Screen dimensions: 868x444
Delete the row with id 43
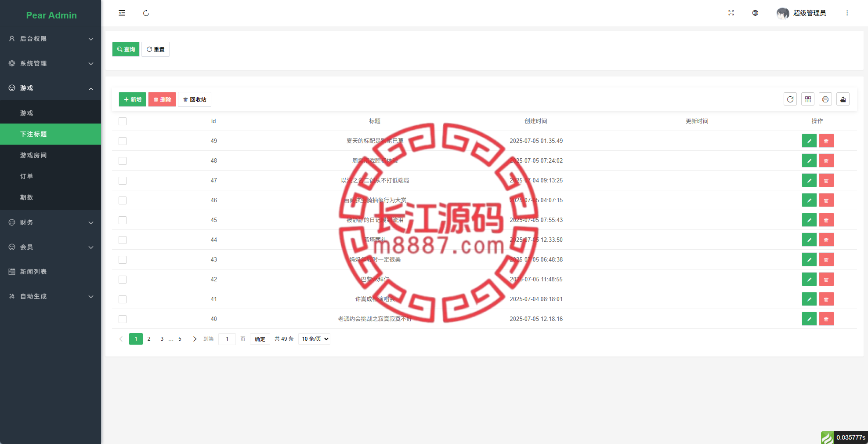(826, 260)
